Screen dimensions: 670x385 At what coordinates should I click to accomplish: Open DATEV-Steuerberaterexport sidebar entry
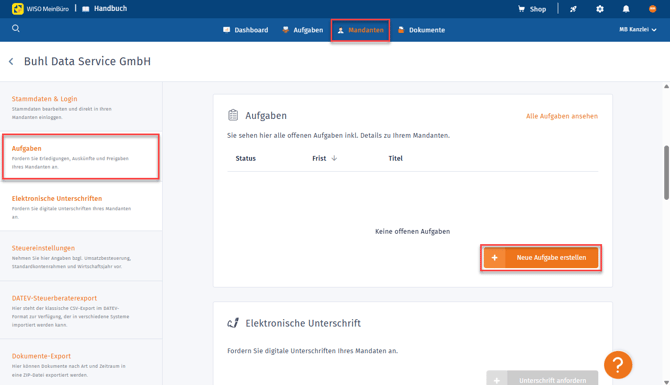tap(81, 311)
